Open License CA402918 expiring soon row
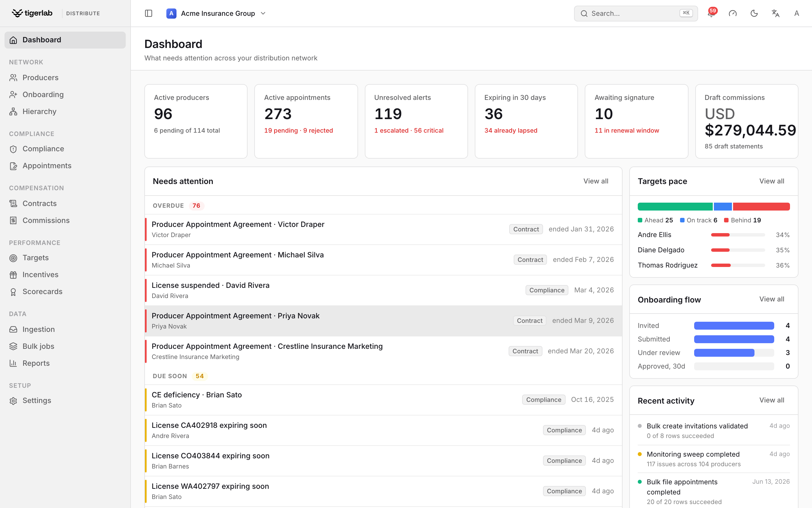 click(x=383, y=430)
